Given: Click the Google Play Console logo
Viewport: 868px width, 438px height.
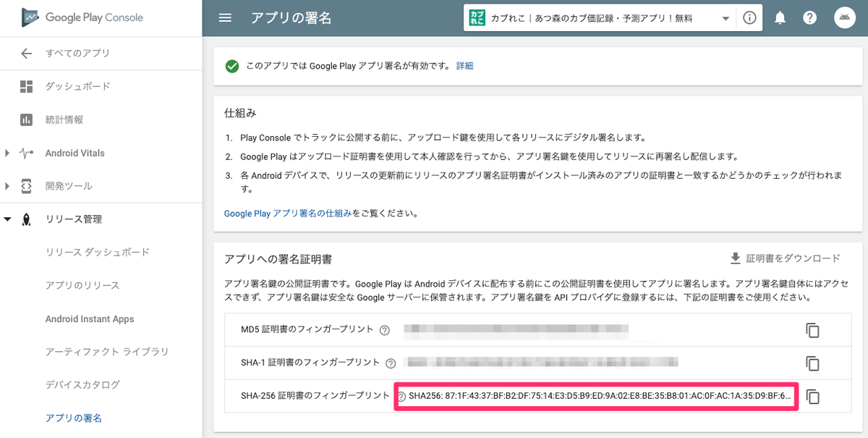Looking at the screenshot, I should 82,17.
